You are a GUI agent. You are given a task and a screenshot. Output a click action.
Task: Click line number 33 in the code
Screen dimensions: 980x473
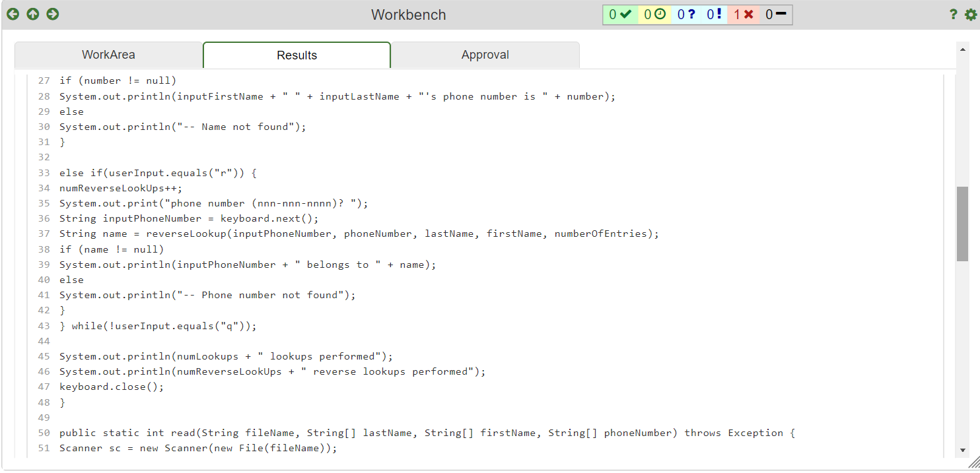(x=44, y=173)
